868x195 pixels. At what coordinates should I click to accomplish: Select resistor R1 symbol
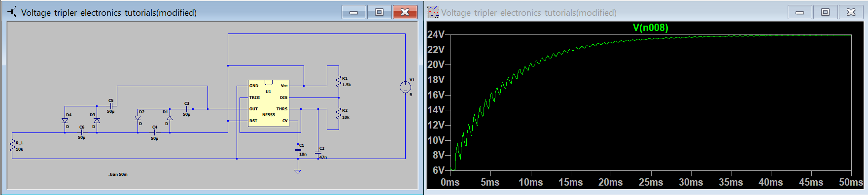(x=339, y=82)
